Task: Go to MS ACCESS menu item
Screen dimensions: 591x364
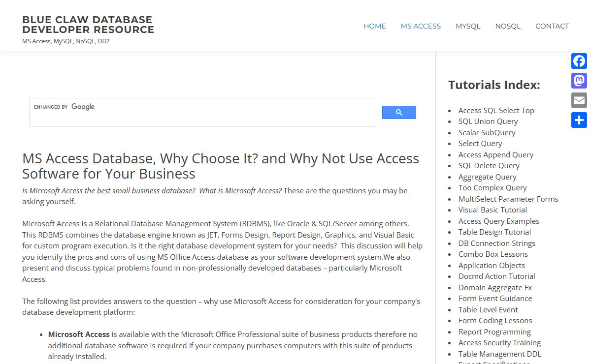Action: [x=421, y=26]
